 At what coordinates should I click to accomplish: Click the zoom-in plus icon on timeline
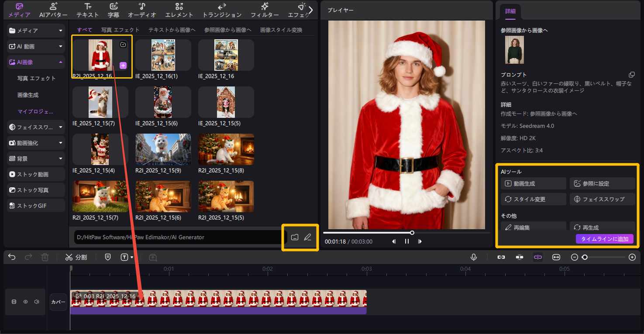coord(632,257)
